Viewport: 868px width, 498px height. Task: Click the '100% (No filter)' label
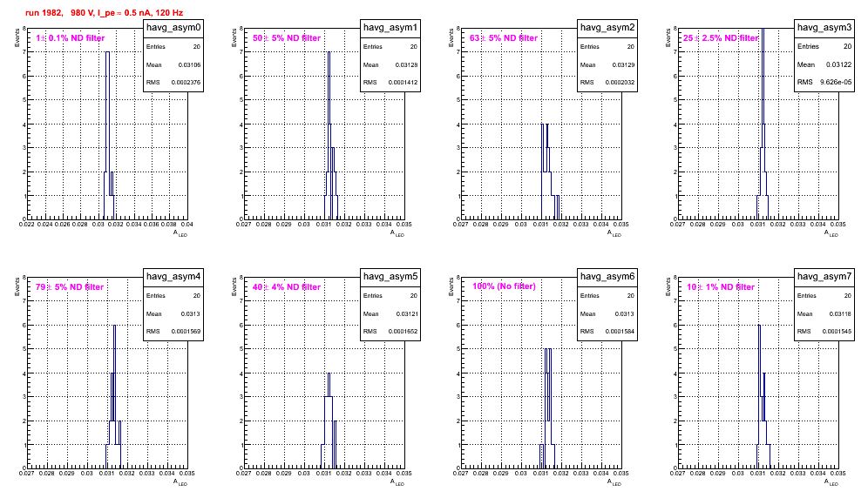505,286
